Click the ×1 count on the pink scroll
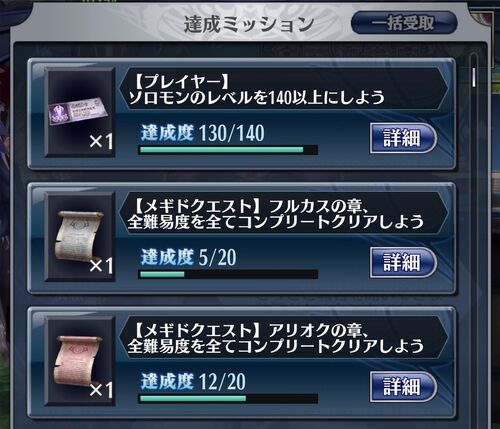This screenshot has width=500, height=429. pos(101,390)
